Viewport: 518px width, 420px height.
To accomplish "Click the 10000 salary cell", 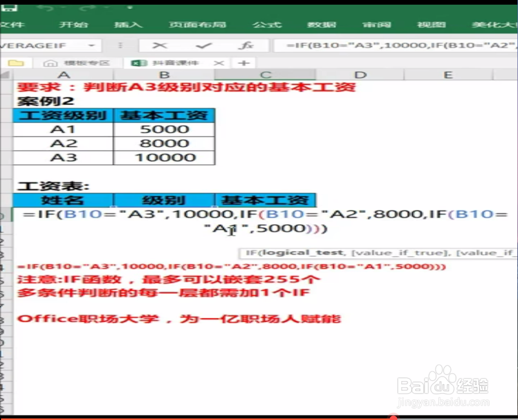I will [x=164, y=158].
